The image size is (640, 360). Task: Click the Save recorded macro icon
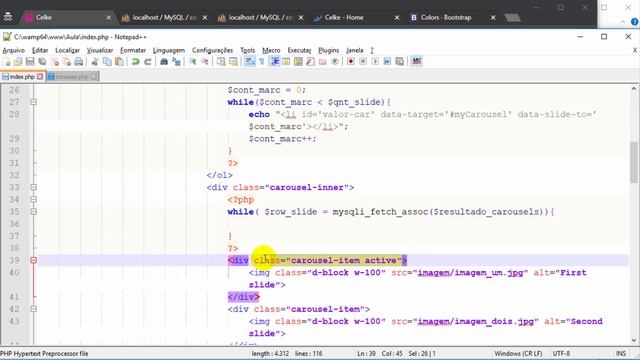coord(400,61)
